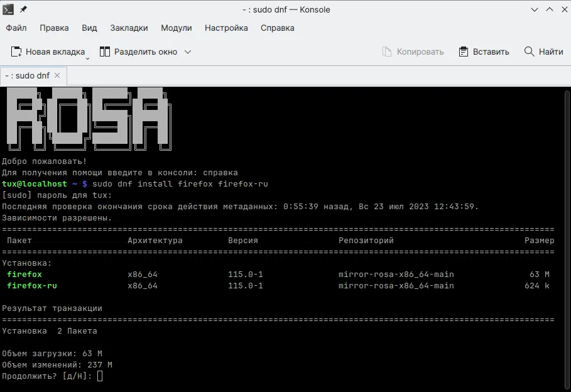Open the Вид menu
Viewport: 571px width, 392px height.
point(89,28)
